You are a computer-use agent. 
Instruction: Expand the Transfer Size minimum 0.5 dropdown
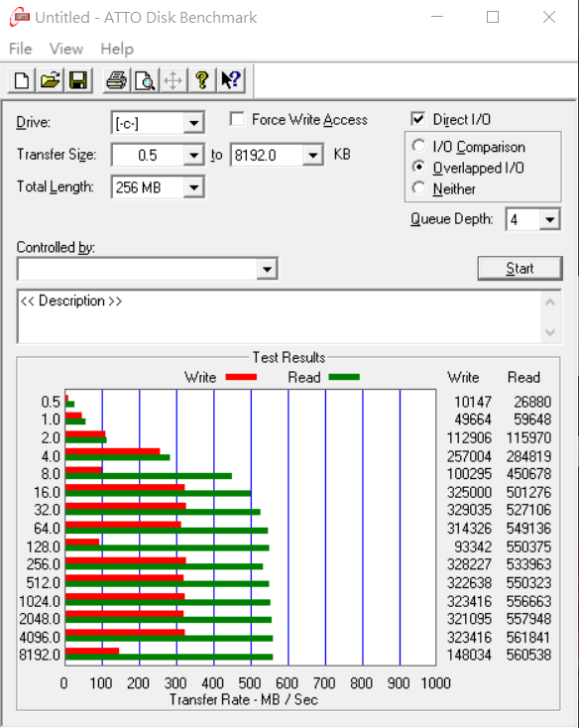coord(194,155)
